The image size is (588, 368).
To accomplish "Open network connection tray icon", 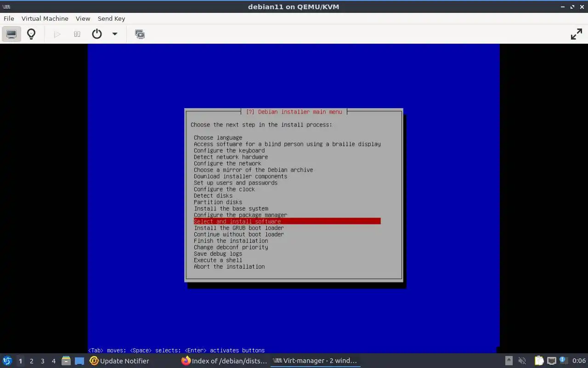I will click(552, 361).
